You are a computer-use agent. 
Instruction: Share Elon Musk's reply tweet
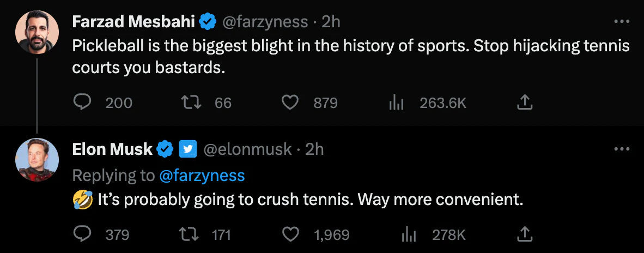pyautogui.click(x=524, y=234)
